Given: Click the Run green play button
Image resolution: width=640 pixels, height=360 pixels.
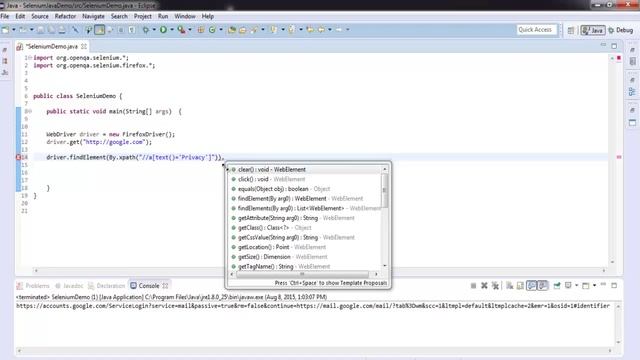Looking at the screenshot, I should [163, 30].
